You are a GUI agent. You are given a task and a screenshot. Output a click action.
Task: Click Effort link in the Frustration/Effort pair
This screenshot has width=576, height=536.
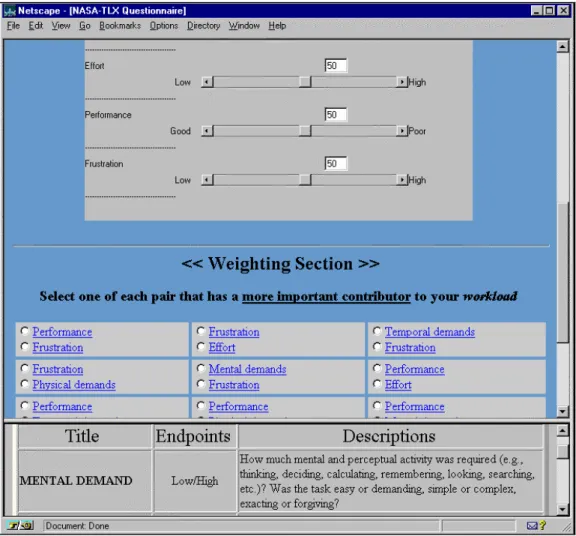click(x=222, y=347)
